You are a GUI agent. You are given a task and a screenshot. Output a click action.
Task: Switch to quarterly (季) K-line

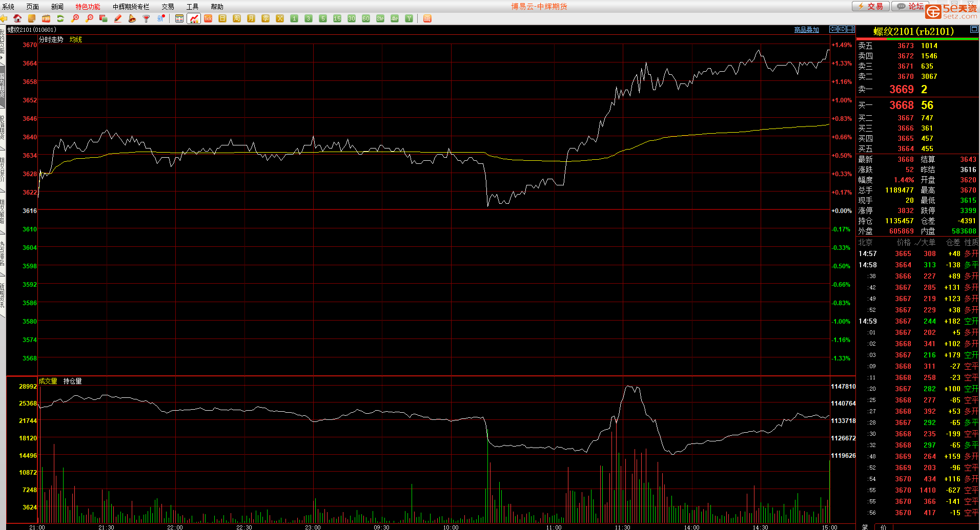pos(266,18)
